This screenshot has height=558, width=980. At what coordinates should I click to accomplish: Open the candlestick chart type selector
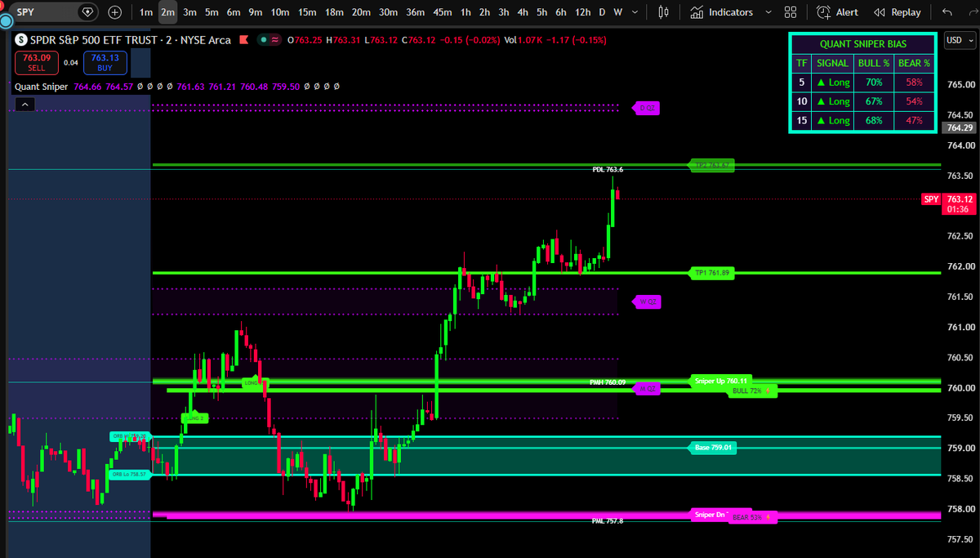coord(662,12)
